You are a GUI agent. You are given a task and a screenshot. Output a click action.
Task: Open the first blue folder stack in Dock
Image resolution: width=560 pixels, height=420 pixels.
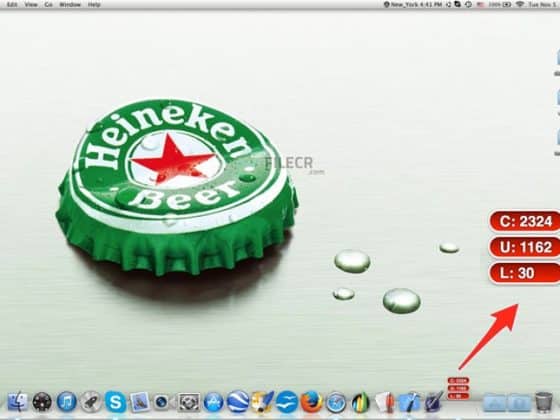point(495,402)
